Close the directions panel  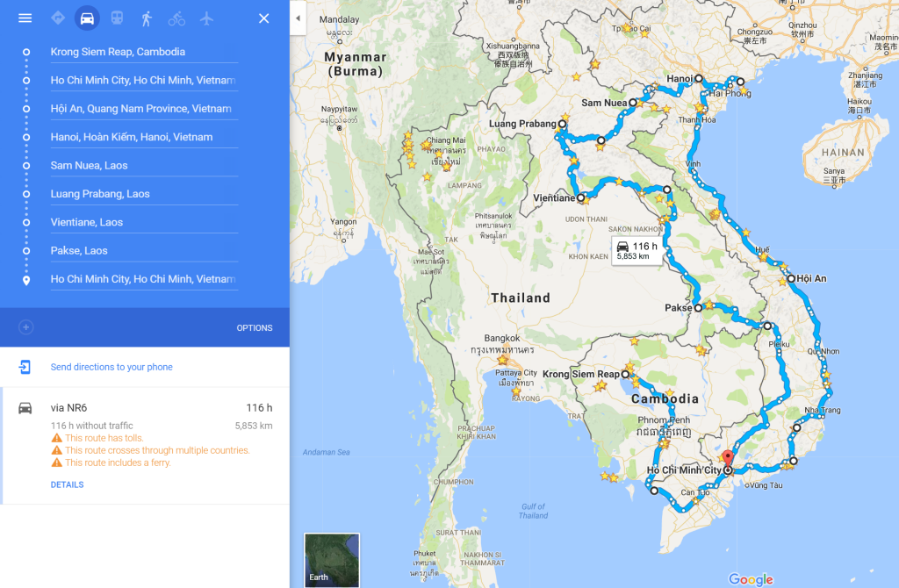click(263, 18)
